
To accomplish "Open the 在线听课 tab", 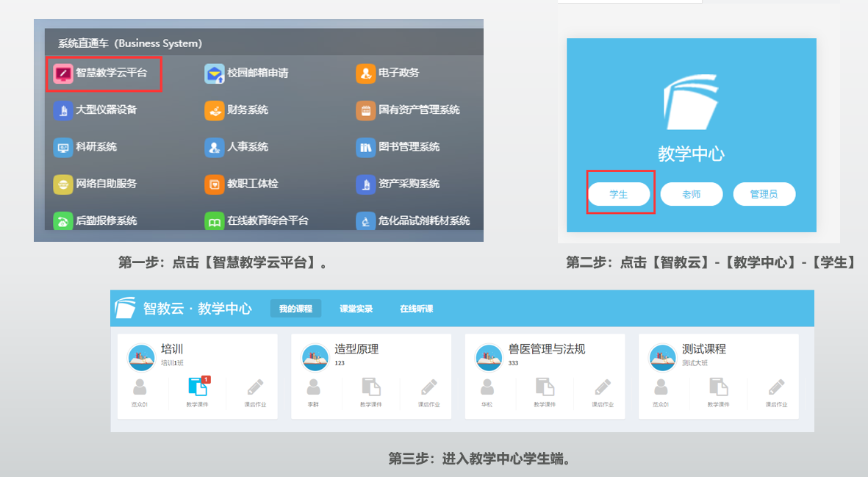I will (x=416, y=309).
